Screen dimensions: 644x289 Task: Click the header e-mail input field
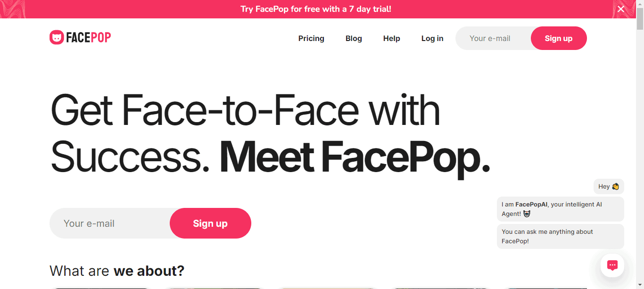point(490,38)
